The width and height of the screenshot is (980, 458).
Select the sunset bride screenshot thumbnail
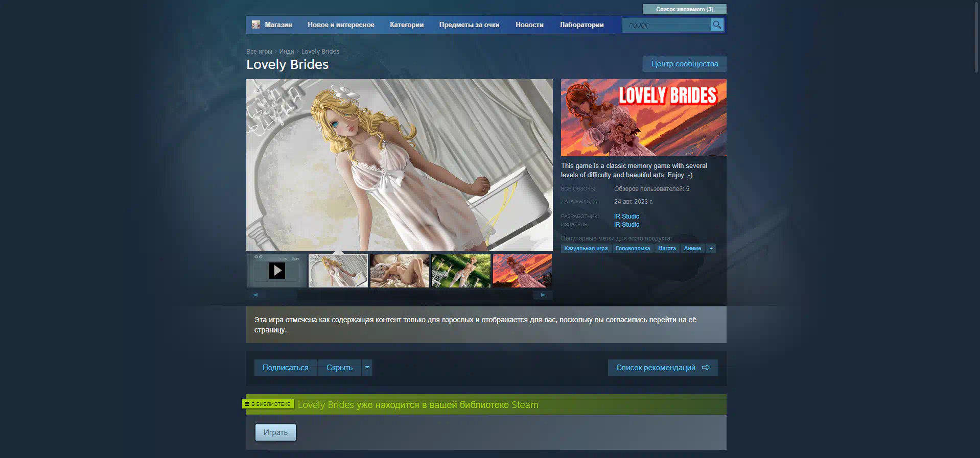[x=522, y=271]
